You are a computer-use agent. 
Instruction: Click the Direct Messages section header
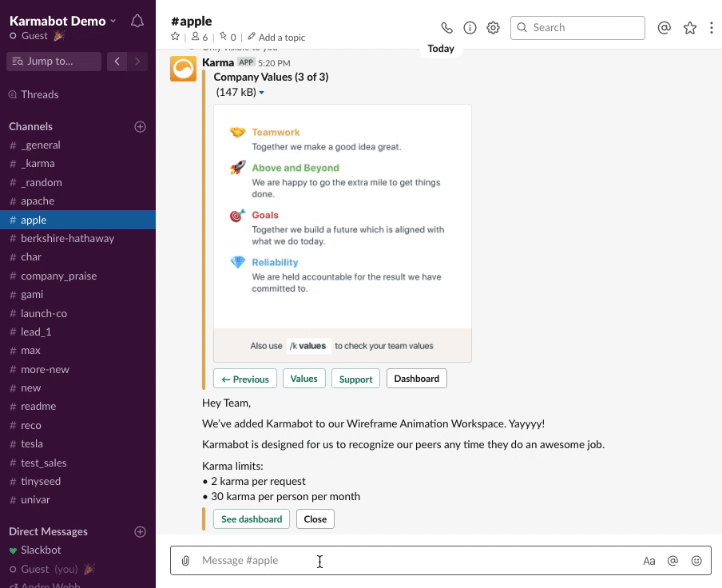(x=49, y=531)
